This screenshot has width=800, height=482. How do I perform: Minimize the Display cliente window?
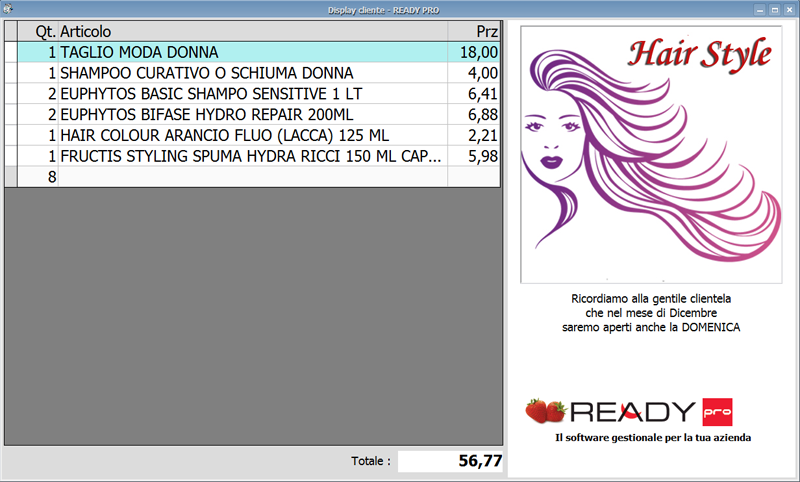coord(760,10)
